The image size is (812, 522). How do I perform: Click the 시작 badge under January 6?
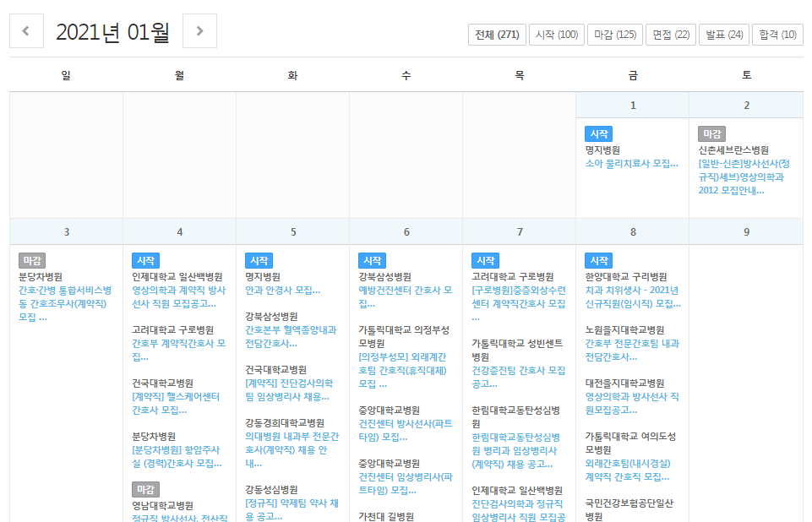tap(372, 260)
